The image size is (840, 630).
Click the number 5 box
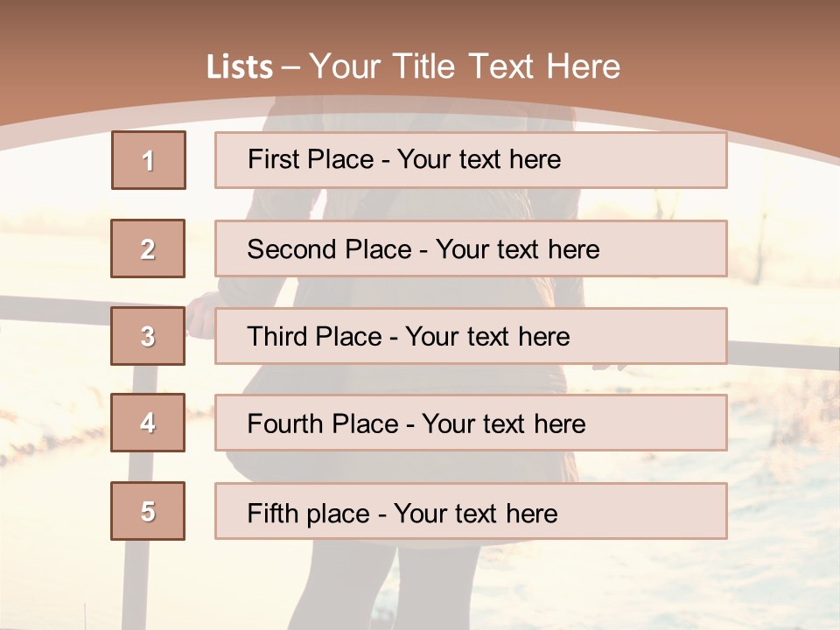click(148, 511)
